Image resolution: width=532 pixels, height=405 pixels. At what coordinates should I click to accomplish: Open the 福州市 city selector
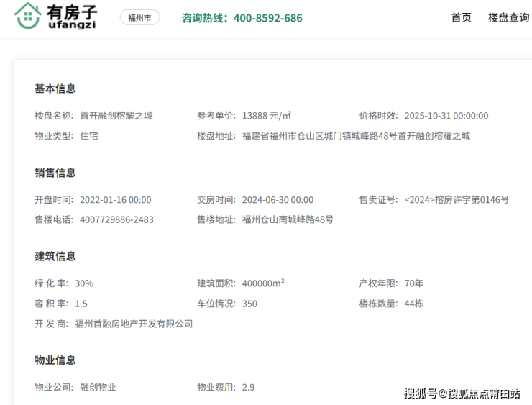click(139, 18)
